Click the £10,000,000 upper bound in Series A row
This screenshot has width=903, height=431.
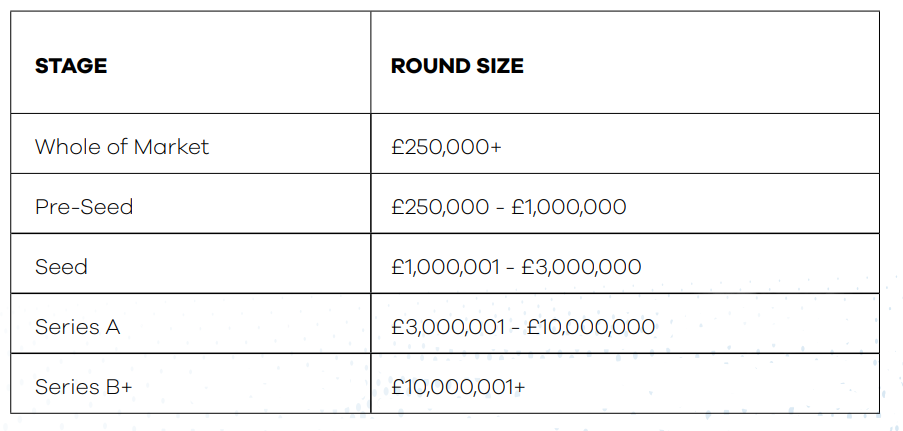click(x=591, y=327)
